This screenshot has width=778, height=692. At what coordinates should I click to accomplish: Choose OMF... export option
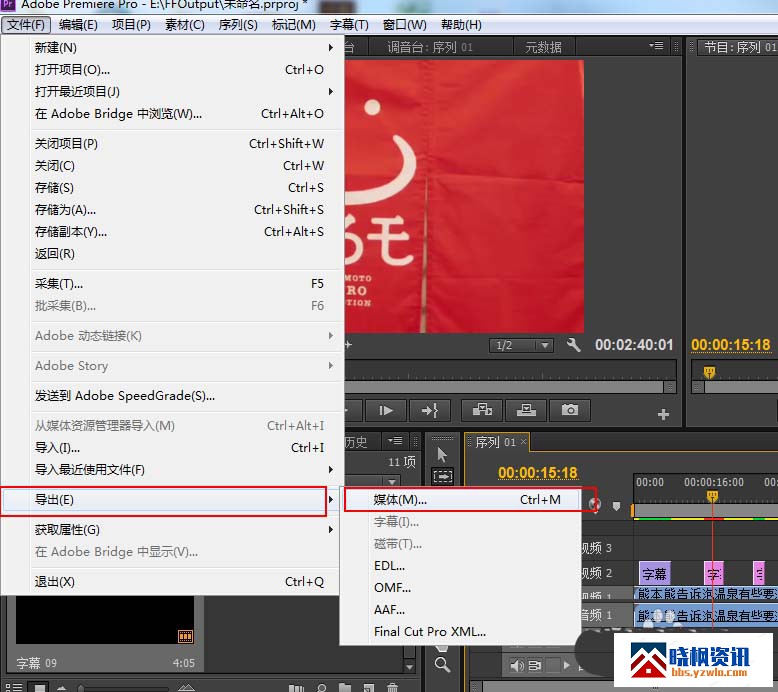pos(460,588)
